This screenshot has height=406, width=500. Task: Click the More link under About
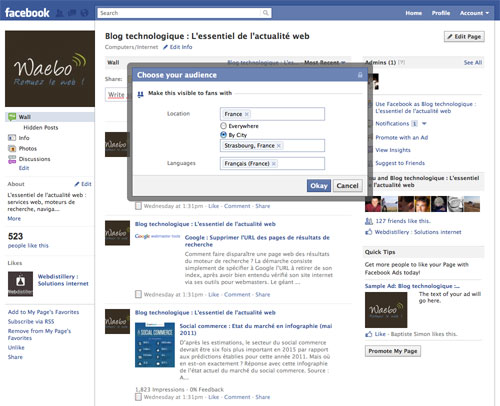point(14,219)
